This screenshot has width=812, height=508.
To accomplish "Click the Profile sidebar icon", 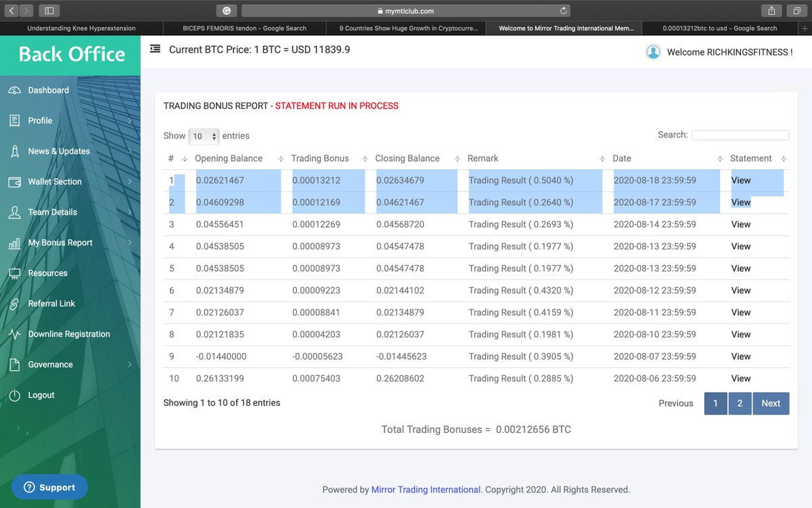I will coord(14,121).
